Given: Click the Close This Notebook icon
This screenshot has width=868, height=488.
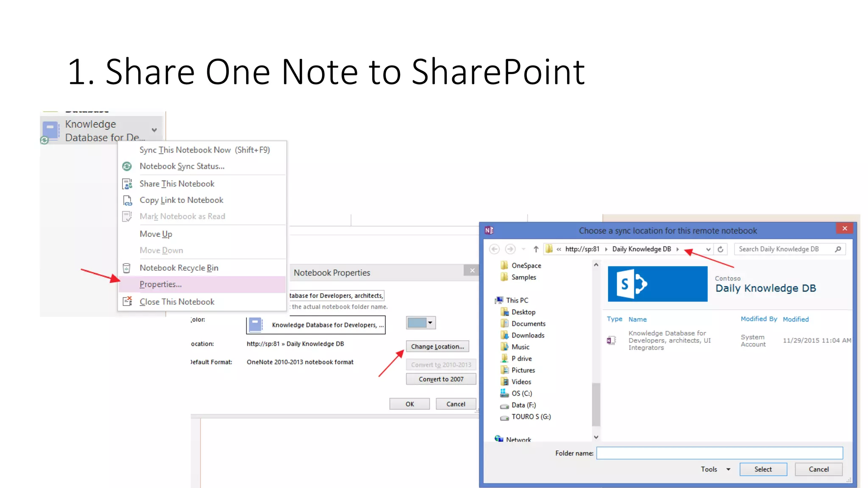Looking at the screenshot, I should point(127,302).
